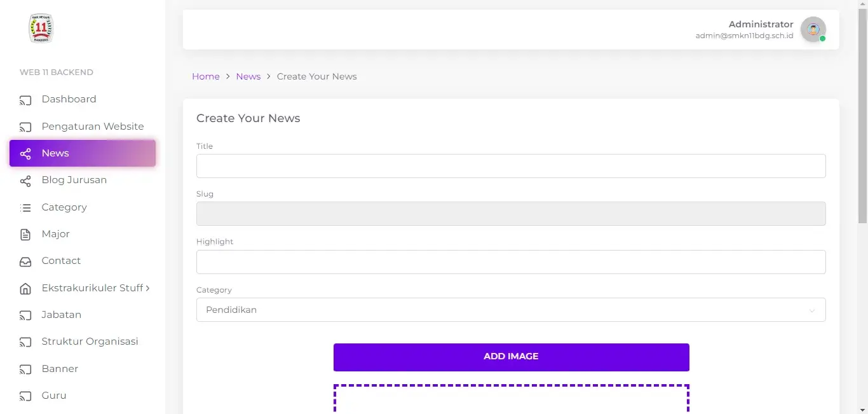The image size is (868, 414).
Task: Open Blog Jurusan page
Action: pyautogui.click(x=83, y=180)
